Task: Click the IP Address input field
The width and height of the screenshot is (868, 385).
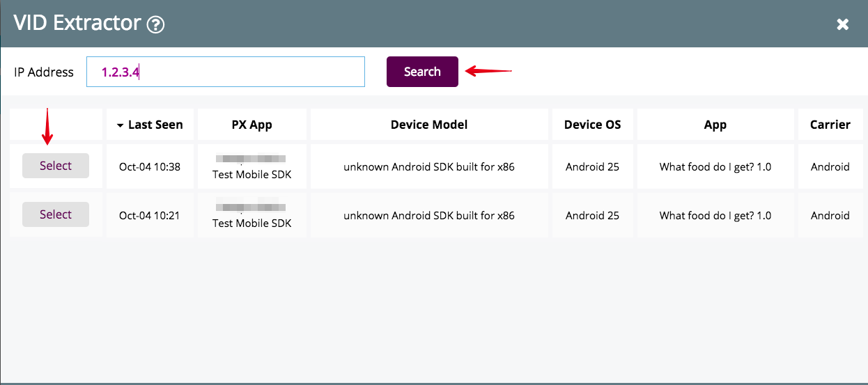Action: (225, 72)
